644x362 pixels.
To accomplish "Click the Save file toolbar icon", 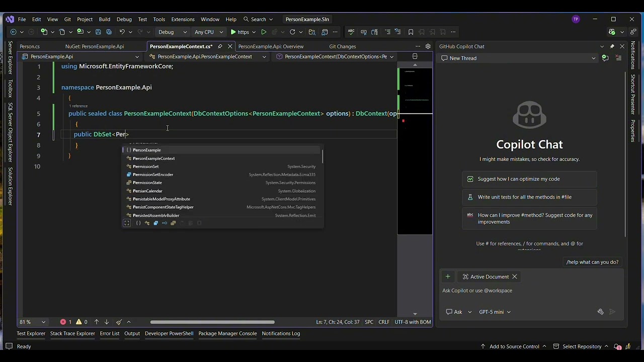I will 98,32.
